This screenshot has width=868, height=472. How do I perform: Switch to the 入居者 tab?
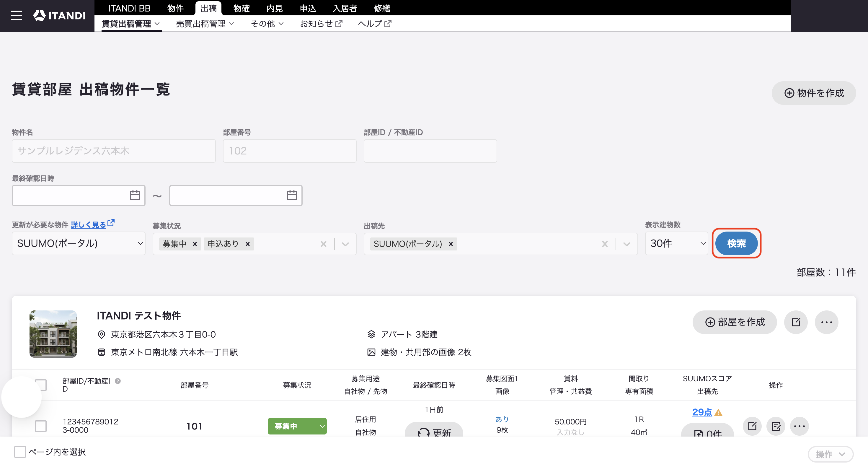click(345, 8)
